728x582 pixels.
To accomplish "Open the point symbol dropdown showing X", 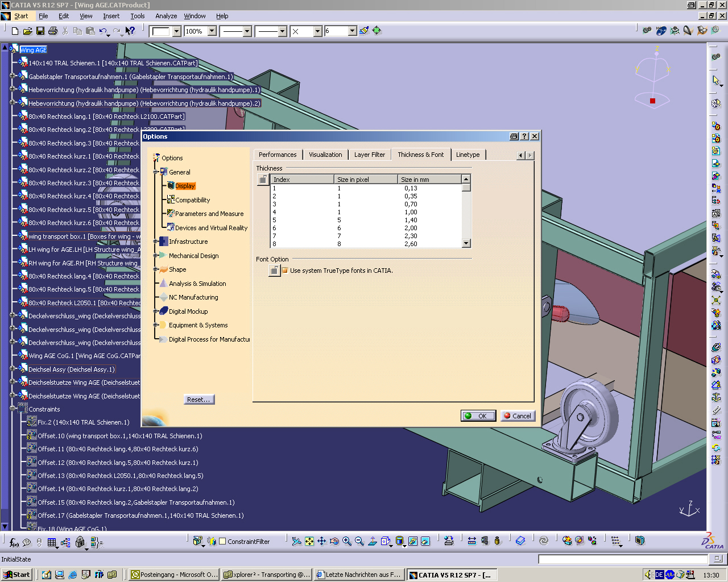I will click(317, 31).
